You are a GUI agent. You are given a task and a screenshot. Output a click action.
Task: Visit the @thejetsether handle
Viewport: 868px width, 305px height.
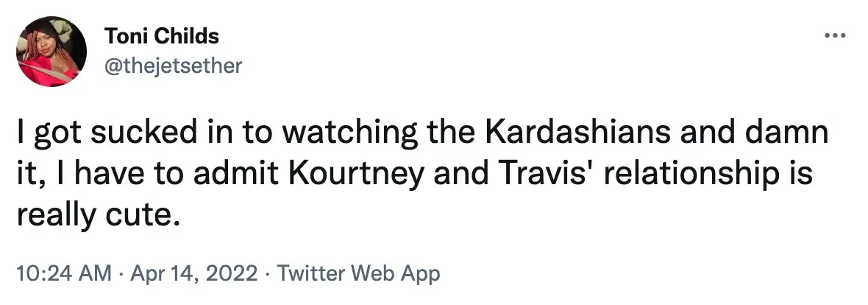(174, 66)
